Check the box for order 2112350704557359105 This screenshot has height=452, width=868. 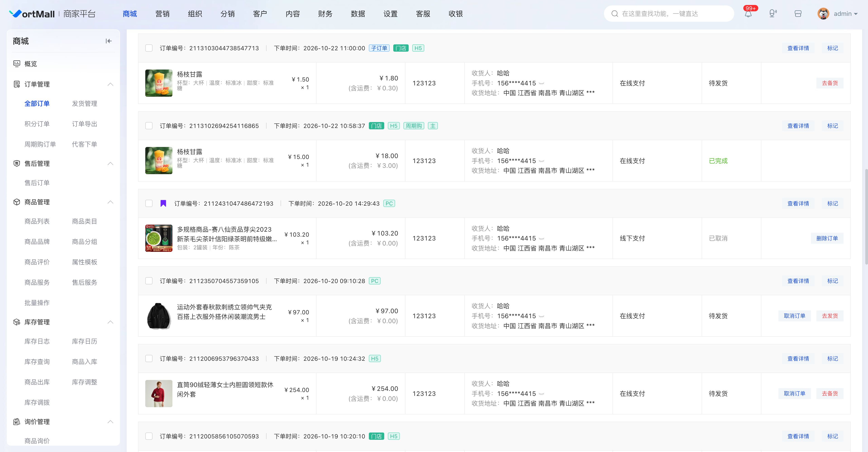[x=149, y=281]
